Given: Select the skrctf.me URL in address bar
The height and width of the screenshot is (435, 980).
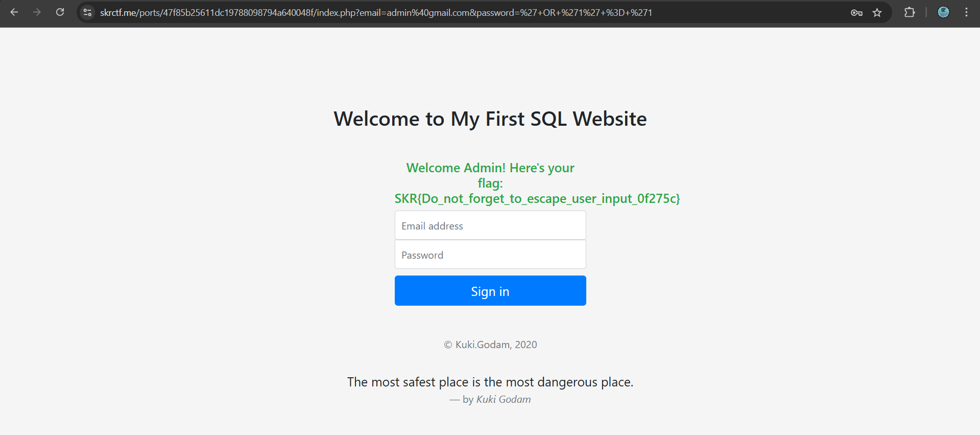Looking at the screenshot, I should (376, 12).
